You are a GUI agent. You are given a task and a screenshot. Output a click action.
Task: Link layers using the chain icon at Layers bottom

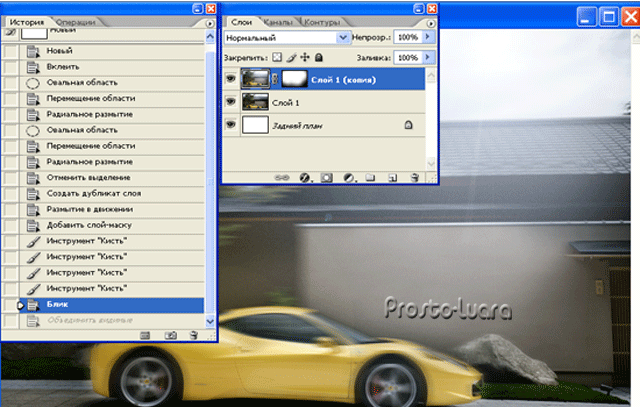coord(282,178)
